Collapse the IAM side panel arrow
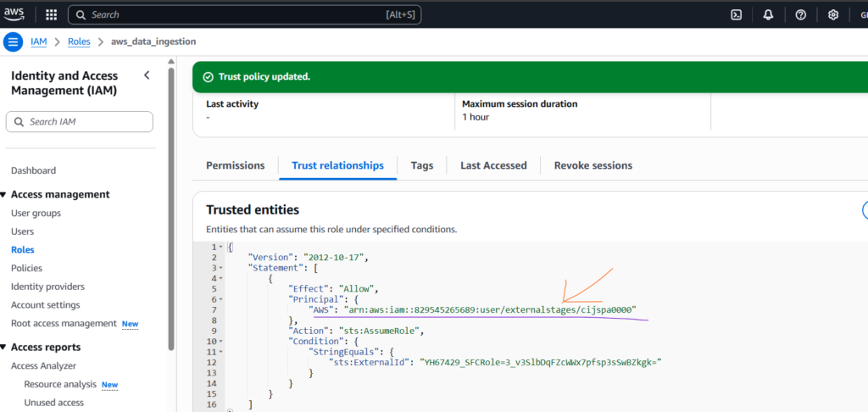 pos(147,75)
